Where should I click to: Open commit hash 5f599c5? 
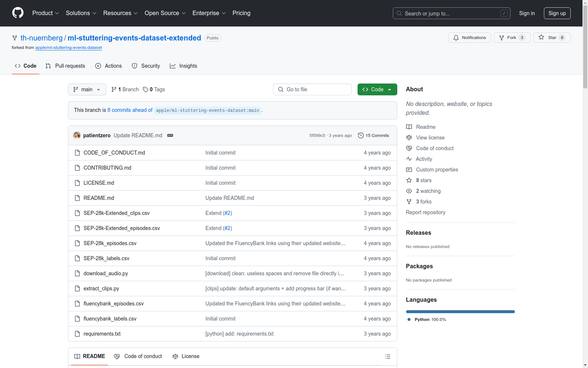coord(317,135)
